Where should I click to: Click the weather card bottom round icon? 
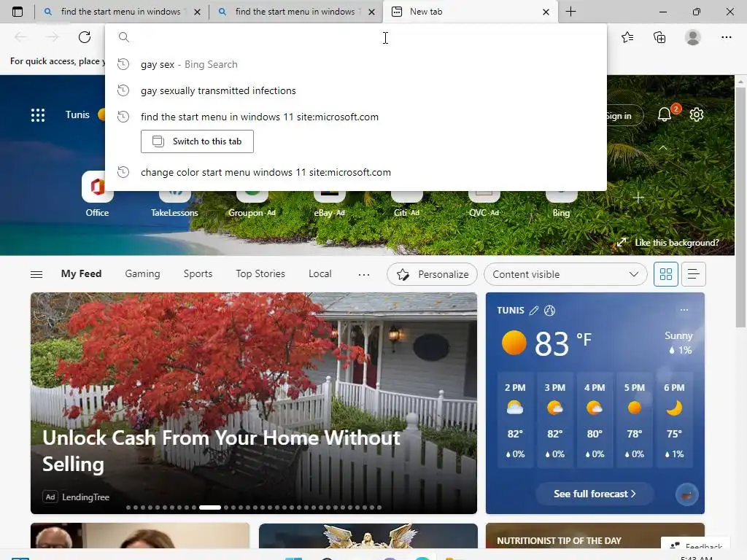click(686, 494)
